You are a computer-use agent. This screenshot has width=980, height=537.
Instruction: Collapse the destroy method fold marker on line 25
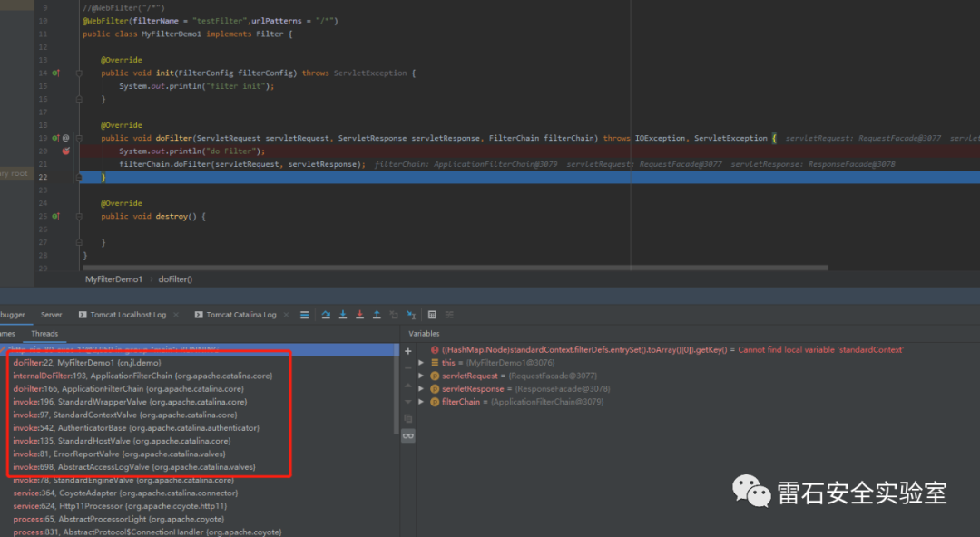point(79,216)
